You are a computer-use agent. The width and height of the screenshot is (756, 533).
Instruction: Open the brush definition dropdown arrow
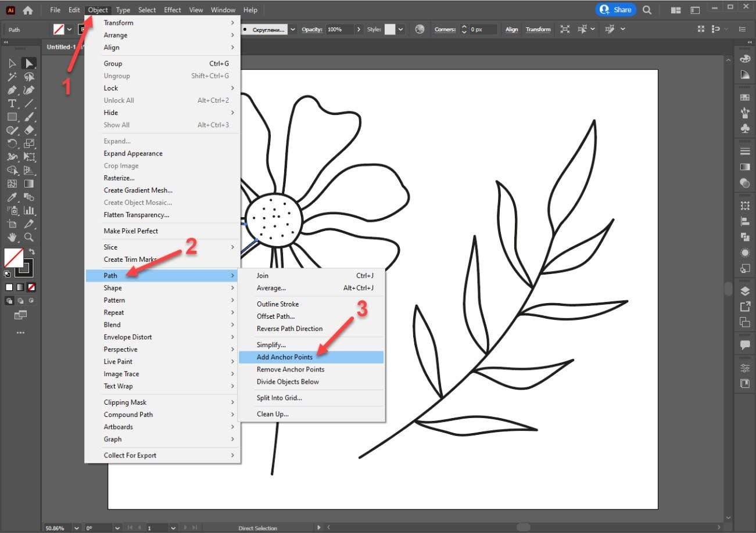pos(292,29)
